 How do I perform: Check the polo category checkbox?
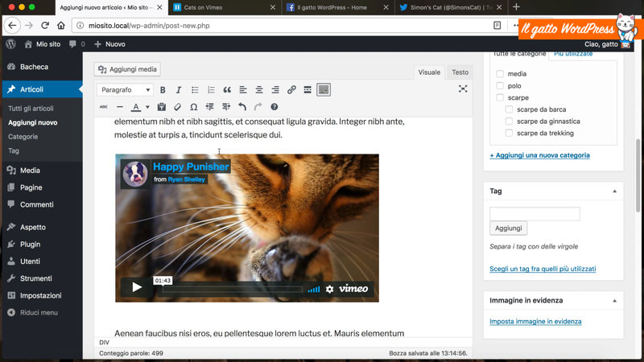point(500,86)
